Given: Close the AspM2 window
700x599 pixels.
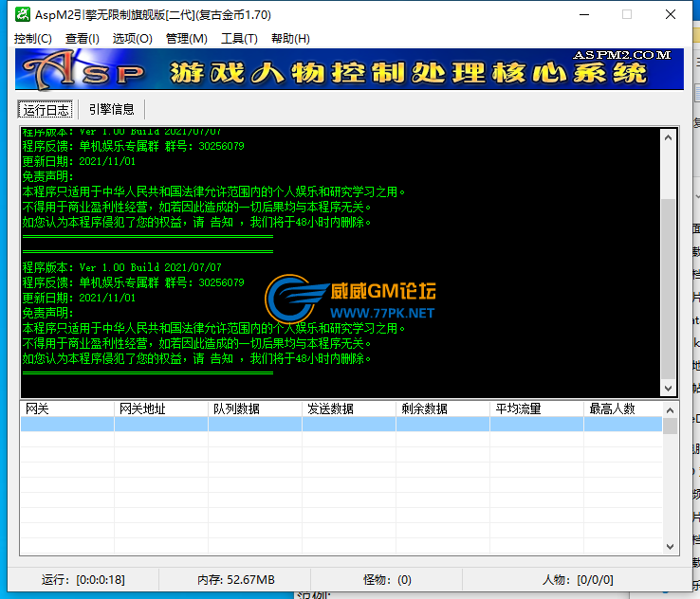Looking at the screenshot, I should pos(670,15).
